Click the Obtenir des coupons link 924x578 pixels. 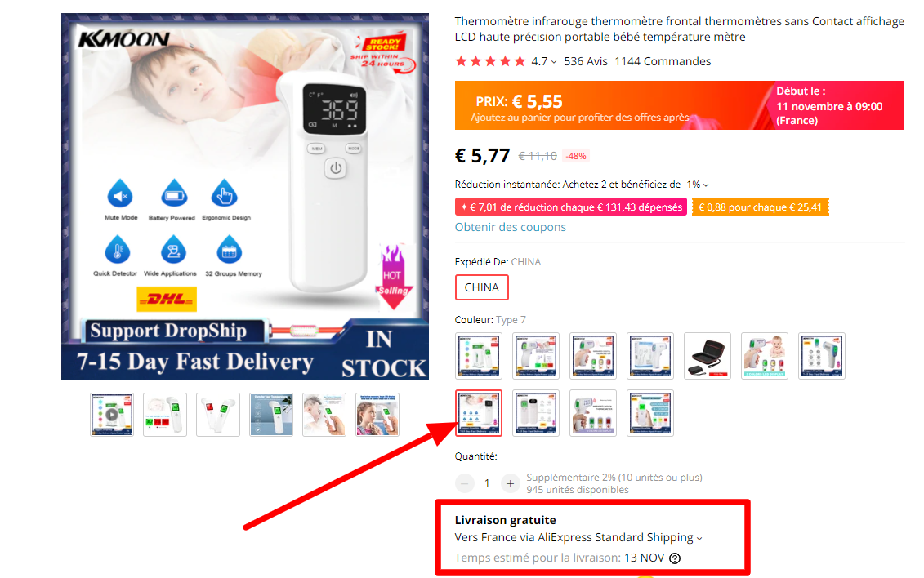coord(510,227)
